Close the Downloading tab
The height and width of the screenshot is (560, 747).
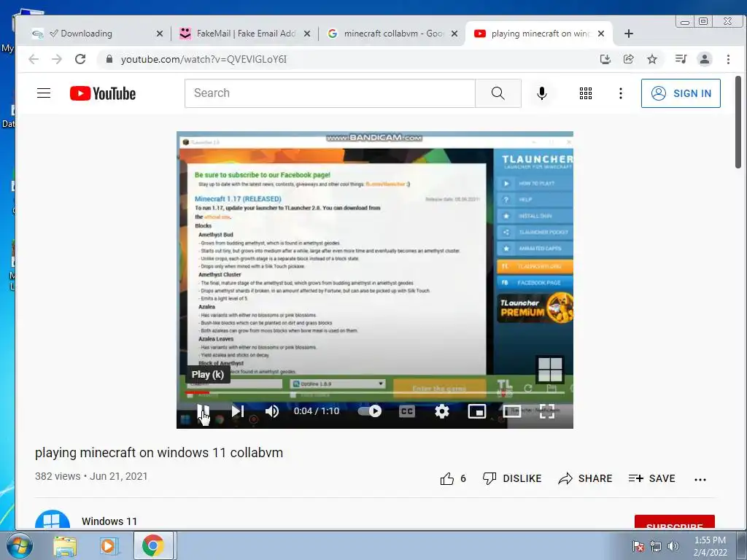point(160,34)
